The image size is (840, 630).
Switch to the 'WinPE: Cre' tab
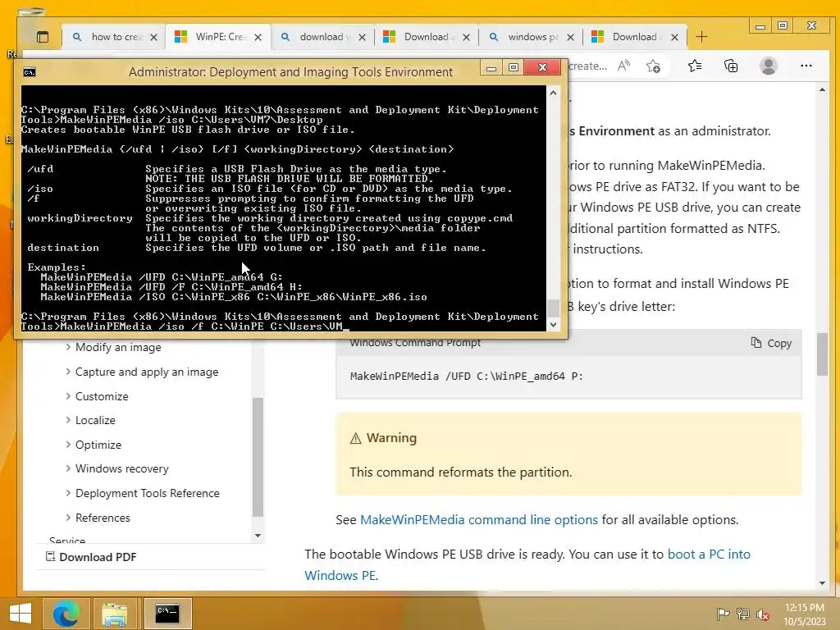pos(218,37)
